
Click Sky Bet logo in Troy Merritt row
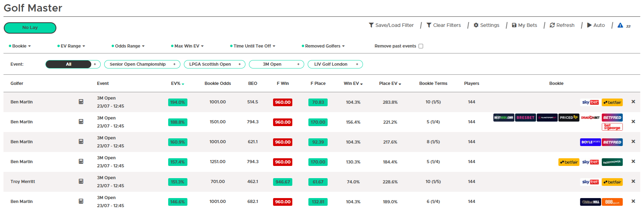pyautogui.click(x=591, y=182)
